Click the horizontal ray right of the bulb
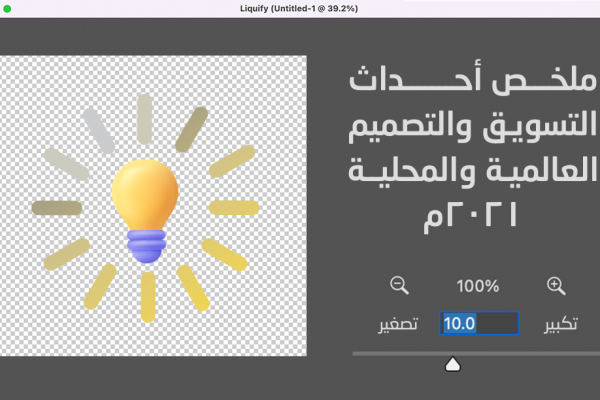The height and width of the screenshot is (400, 600). [x=234, y=207]
